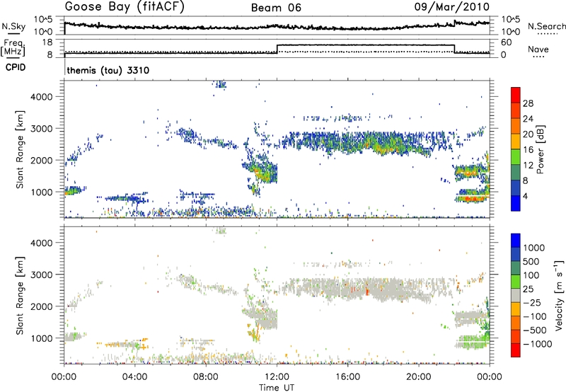Click '4000' tick on Power panel range axis
Viewport: 566px width, 392px height.
pos(41,97)
